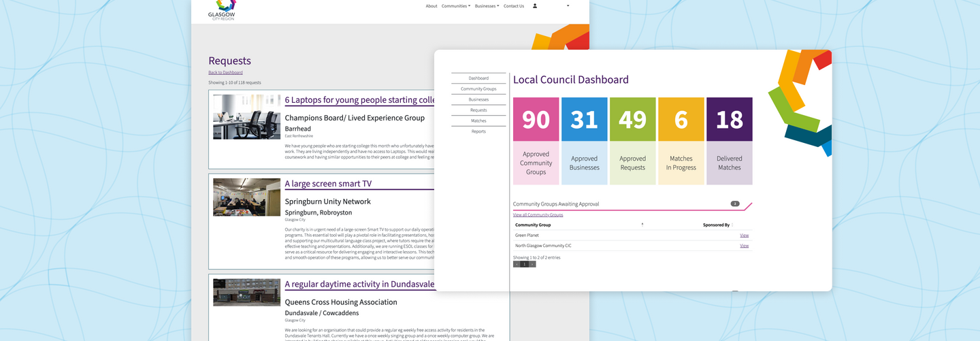980x341 pixels.
Task: Expand the Businesses dropdown menu
Action: [x=487, y=6]
